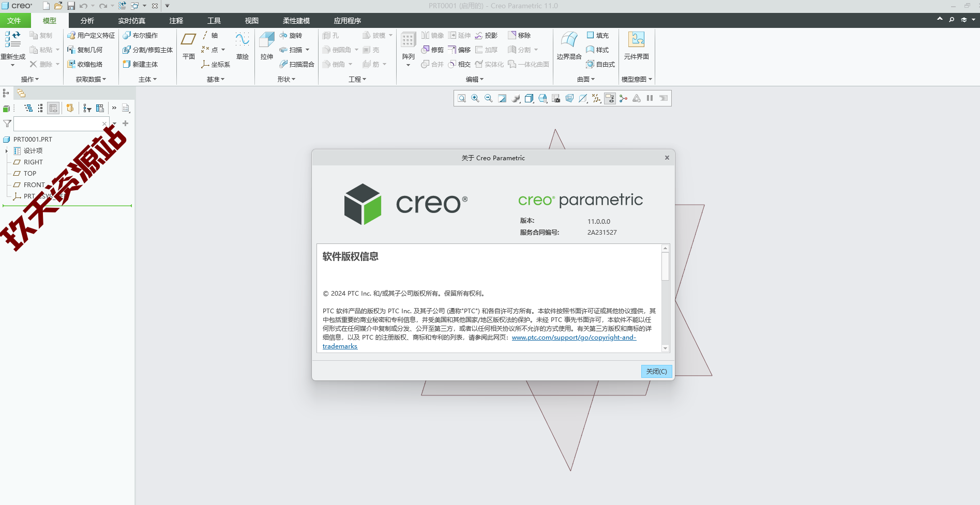Click the Saved Orientations cube icon
This screenshot has width=980, height=505.
542,98
